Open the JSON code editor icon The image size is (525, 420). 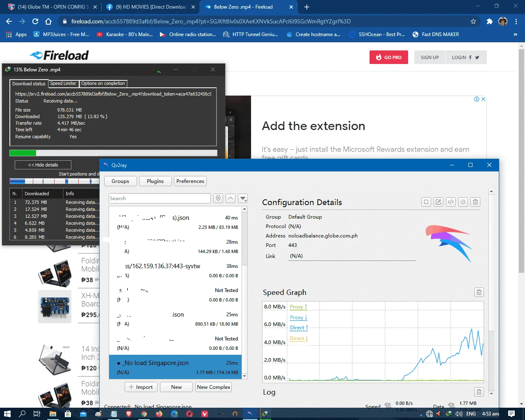tap(451, 202)
